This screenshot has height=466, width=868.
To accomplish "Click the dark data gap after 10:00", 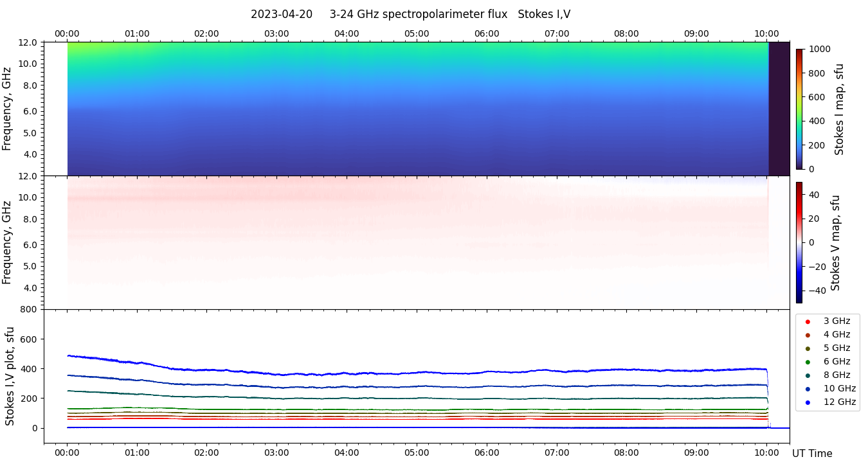I will (x=779, y=109).
